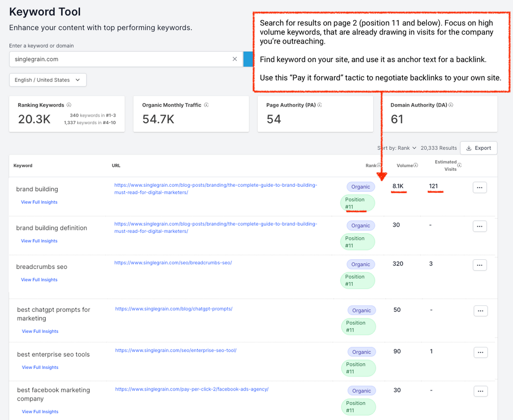Click info icon in Rank column header

point(379,166)
